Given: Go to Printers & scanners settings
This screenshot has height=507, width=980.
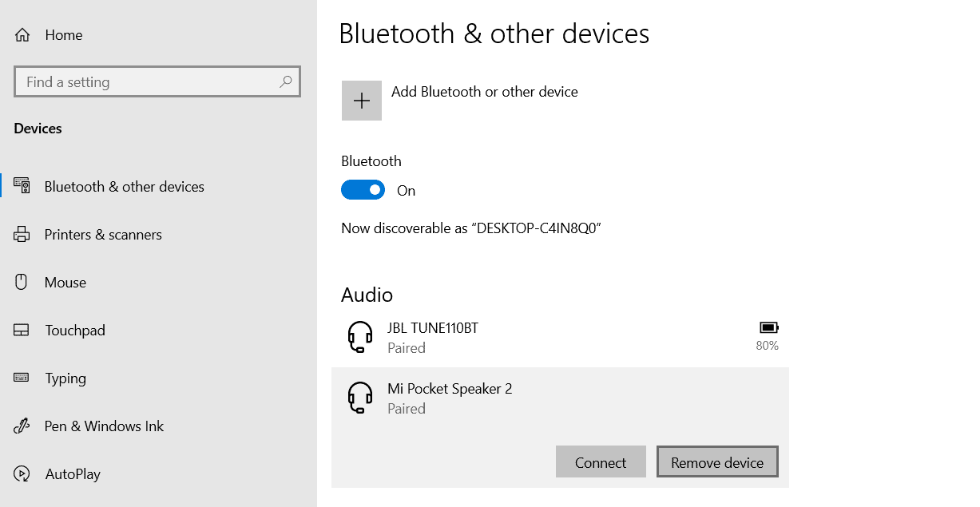Looking at the screenshot, I should pos(103,235).
